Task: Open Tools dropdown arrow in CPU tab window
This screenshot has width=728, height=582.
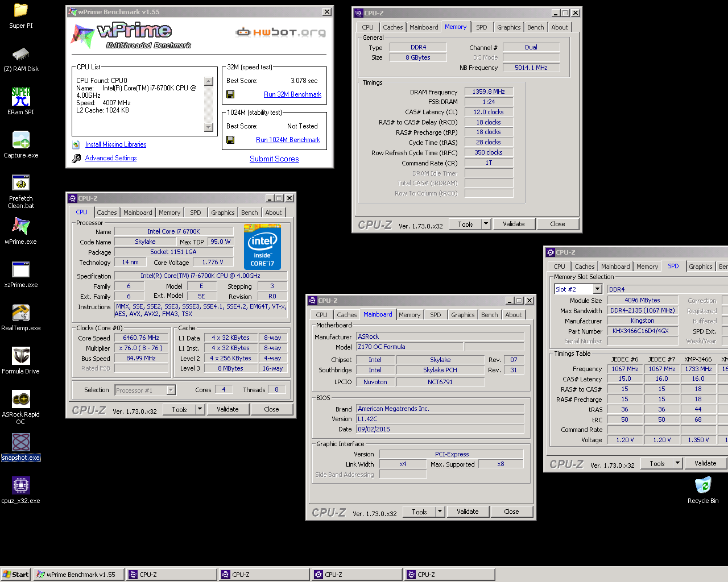Action: (x=200, y=409)
